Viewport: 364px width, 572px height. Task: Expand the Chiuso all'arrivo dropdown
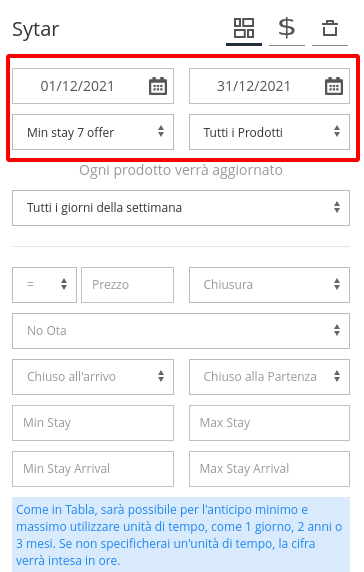pyautogui.click(x=93, y=377)
